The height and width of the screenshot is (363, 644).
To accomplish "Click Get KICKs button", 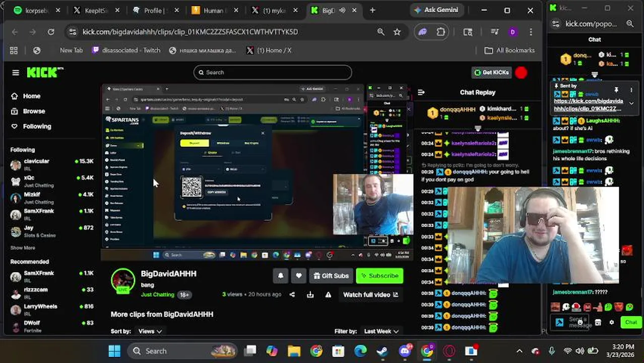I will point(491,73).
